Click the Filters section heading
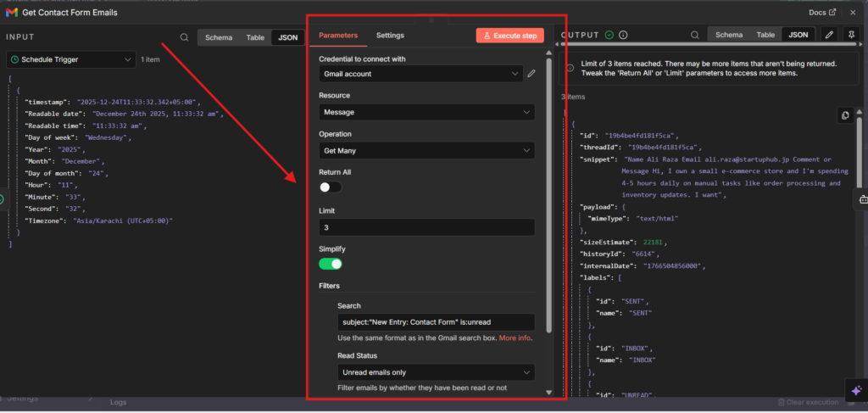This screenshot has width=868, height=413. [x=330, y=286]
